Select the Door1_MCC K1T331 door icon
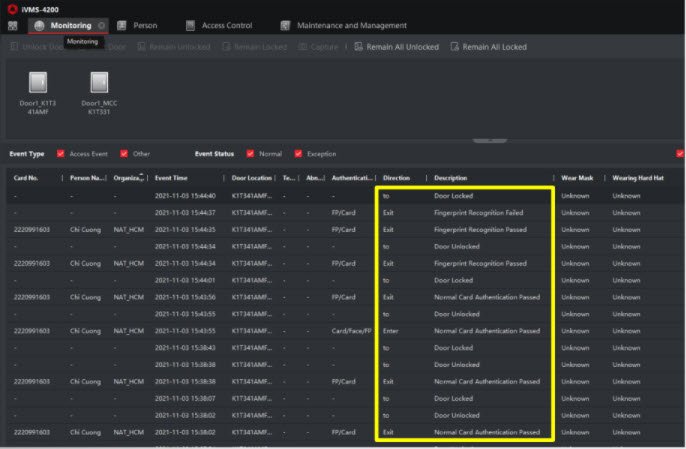 coord(99,83)
